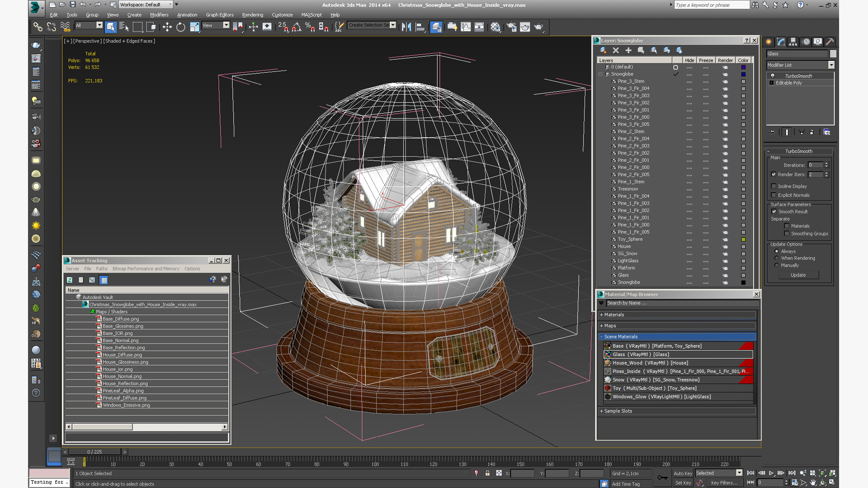Select the Rotate tool in main toolbar
The width and height of the screenshot is (868, 488).
pos(180,27)
